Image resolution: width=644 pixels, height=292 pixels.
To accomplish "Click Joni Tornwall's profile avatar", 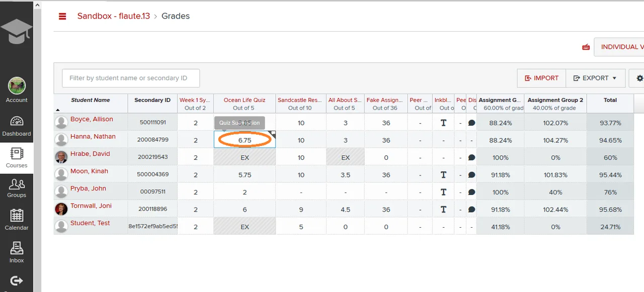I will [x=61, y=209].
